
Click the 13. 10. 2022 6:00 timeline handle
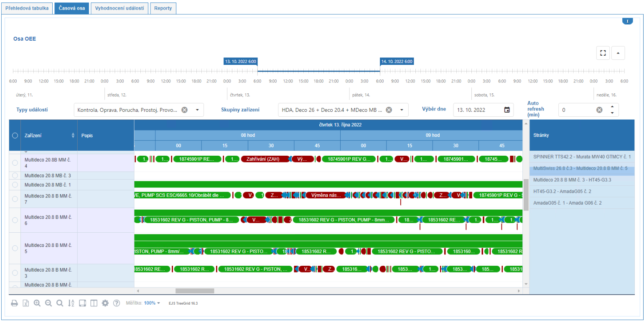click(x=241, y=61)
